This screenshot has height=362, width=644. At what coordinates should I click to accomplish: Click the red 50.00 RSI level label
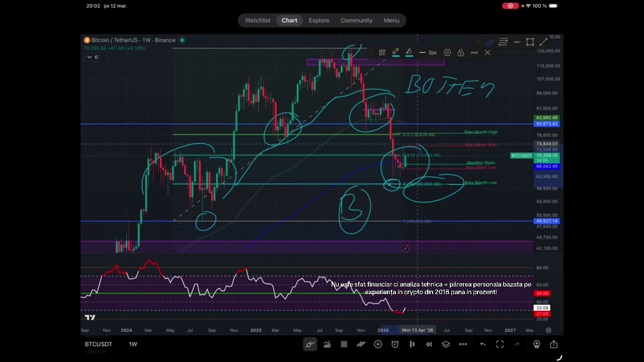[x=542, y=293]
